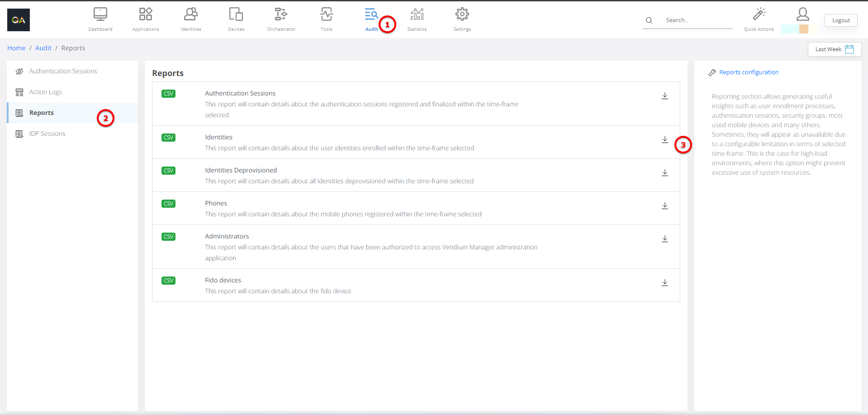Open the Orchestrator workflow icon
This screenshot has height=415, width=868.
tap(281, 15)
